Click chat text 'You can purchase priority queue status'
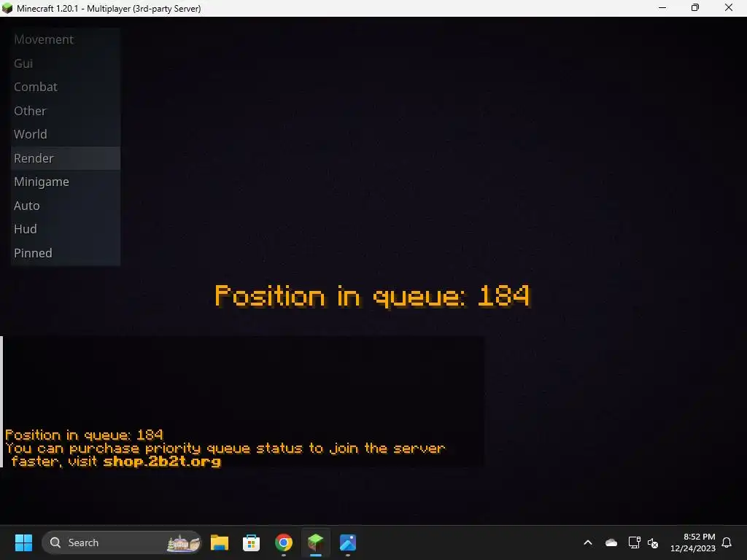Viewport: 747px width, 560px height. point(154,448)
